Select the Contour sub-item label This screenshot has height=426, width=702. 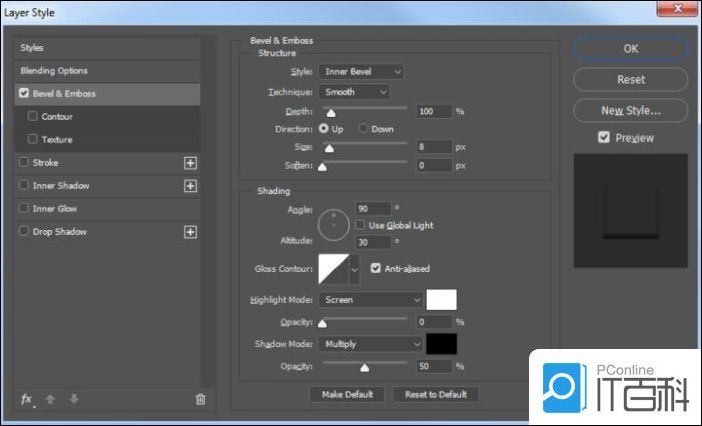[57, 117]
